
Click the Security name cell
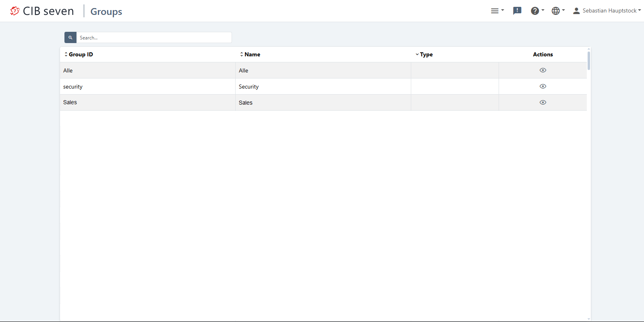click(x=248, y=87)
